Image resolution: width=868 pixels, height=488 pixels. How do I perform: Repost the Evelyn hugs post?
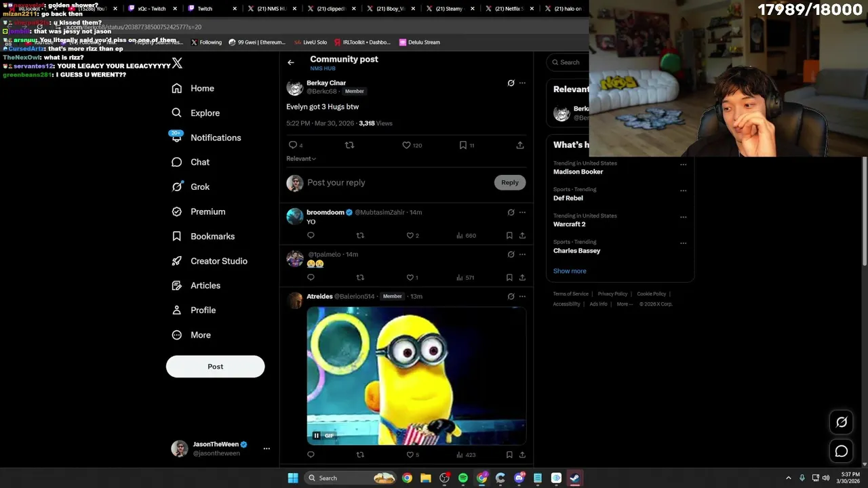(x=349, y=145)
